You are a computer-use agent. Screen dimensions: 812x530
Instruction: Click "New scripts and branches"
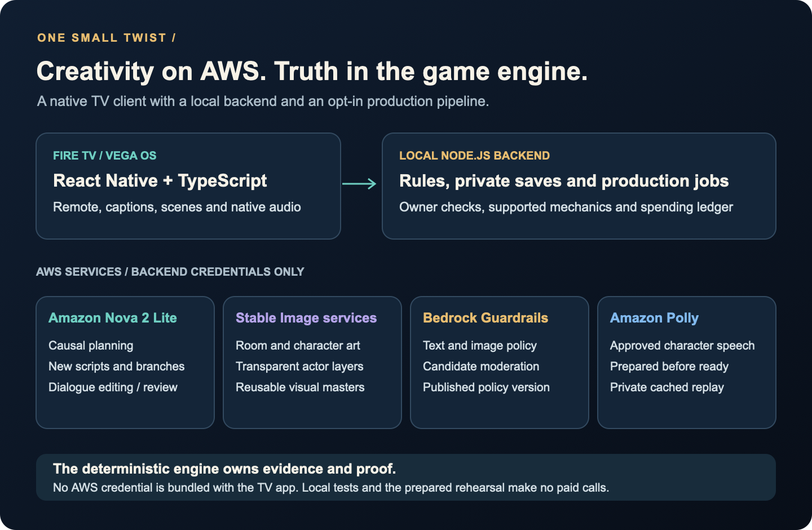(117, 366)
